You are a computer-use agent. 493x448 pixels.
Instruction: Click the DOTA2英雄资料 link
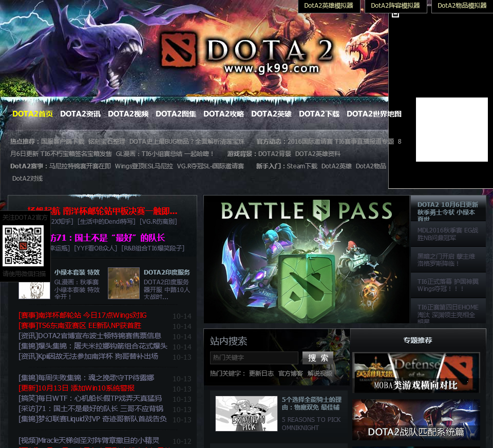pos(318,153)
